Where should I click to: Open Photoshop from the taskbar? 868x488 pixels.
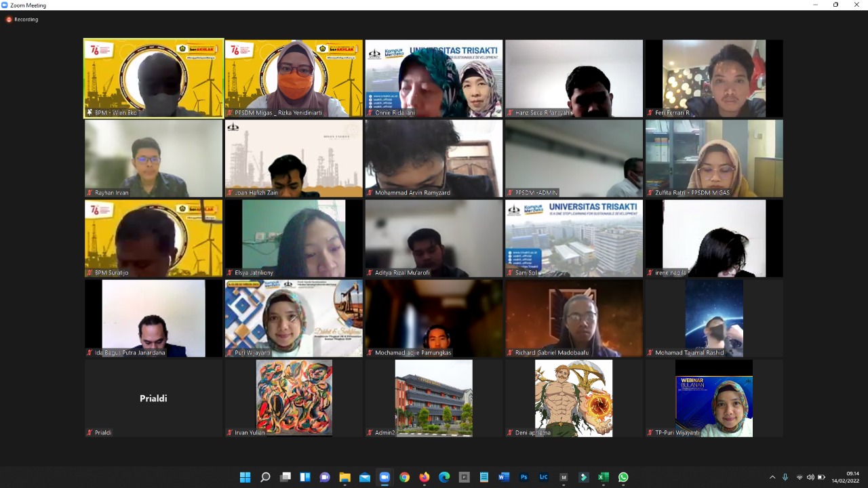524,477
